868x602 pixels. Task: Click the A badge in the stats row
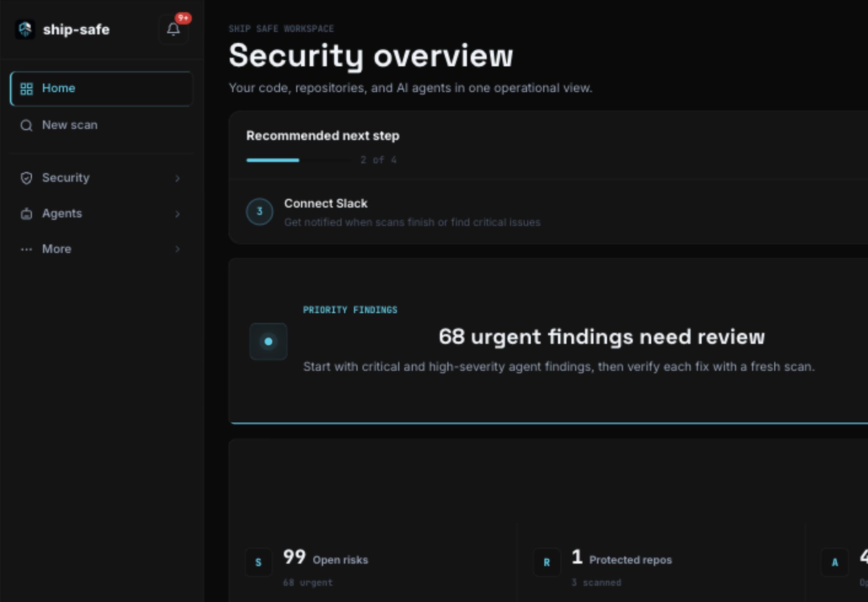point(835,562)
